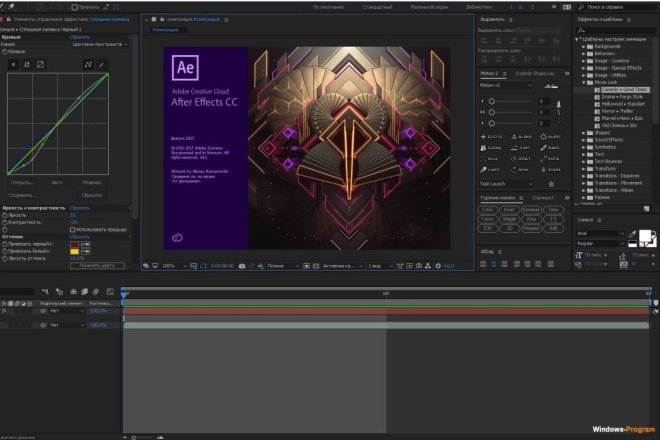
Task: Switch to the Motion 2 tab
Action: point(489,73)
